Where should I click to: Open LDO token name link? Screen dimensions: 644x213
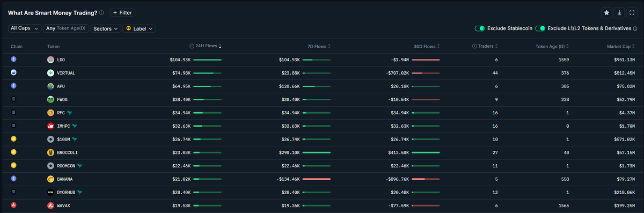[60, 60]
